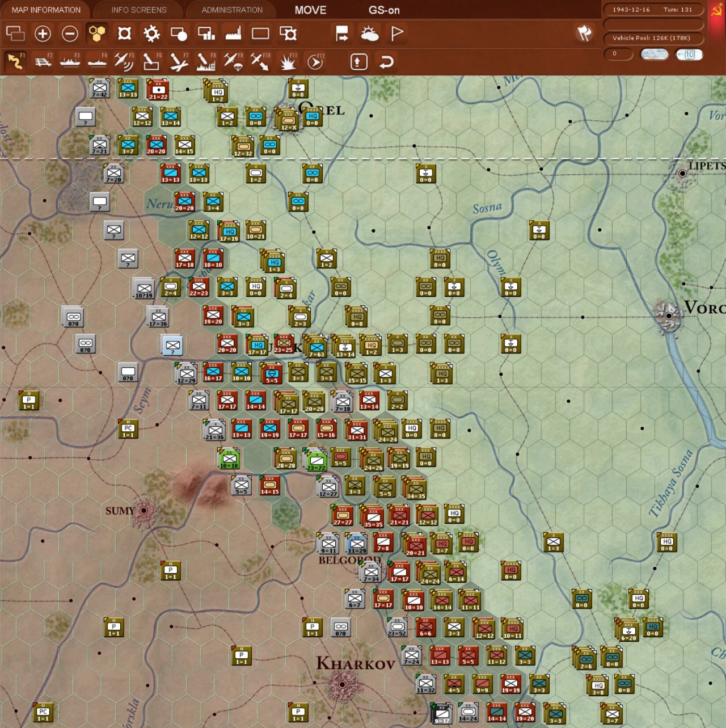Select the unit stack labeled 6=20
Screen dimensions: 726x728
click(x=627, y=630)
